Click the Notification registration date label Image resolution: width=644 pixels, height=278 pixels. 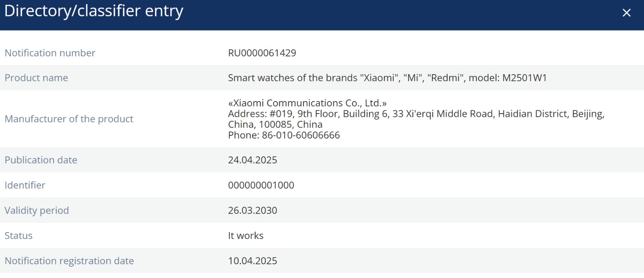point(69,261)
